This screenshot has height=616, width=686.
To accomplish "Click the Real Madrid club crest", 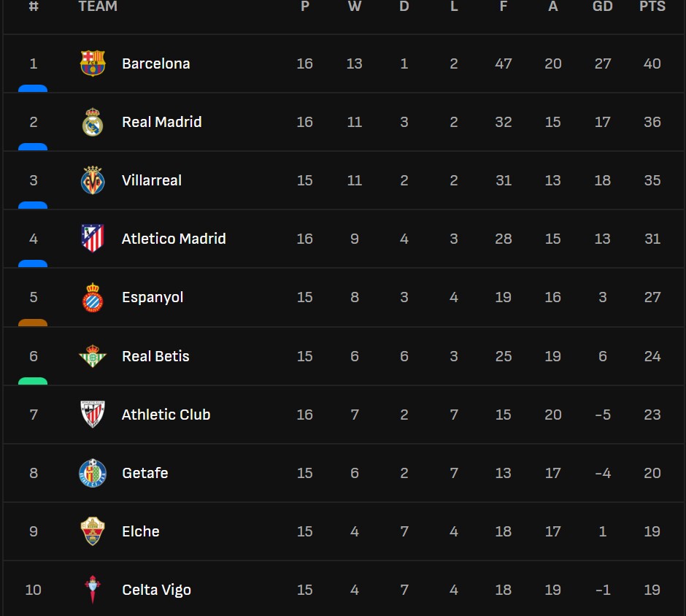I will (x=93, y=122).
